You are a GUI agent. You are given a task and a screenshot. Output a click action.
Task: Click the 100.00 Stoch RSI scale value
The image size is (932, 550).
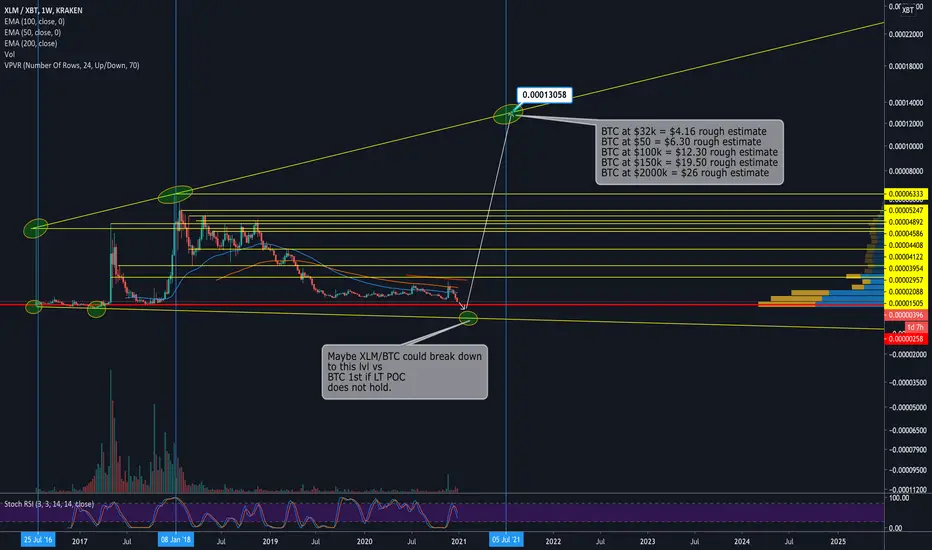click(x=898, y=498)
